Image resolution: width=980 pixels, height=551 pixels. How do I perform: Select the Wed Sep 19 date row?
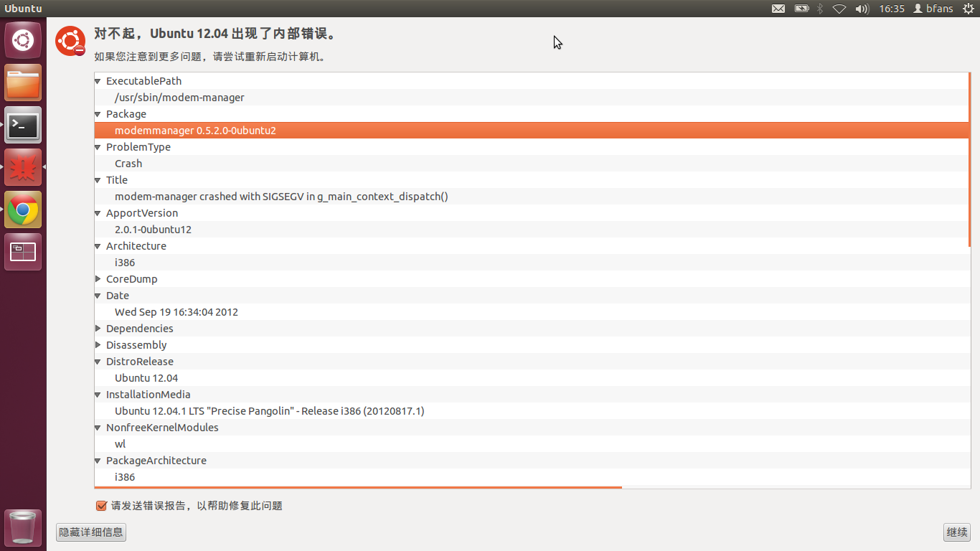click(x=531, y=312)
